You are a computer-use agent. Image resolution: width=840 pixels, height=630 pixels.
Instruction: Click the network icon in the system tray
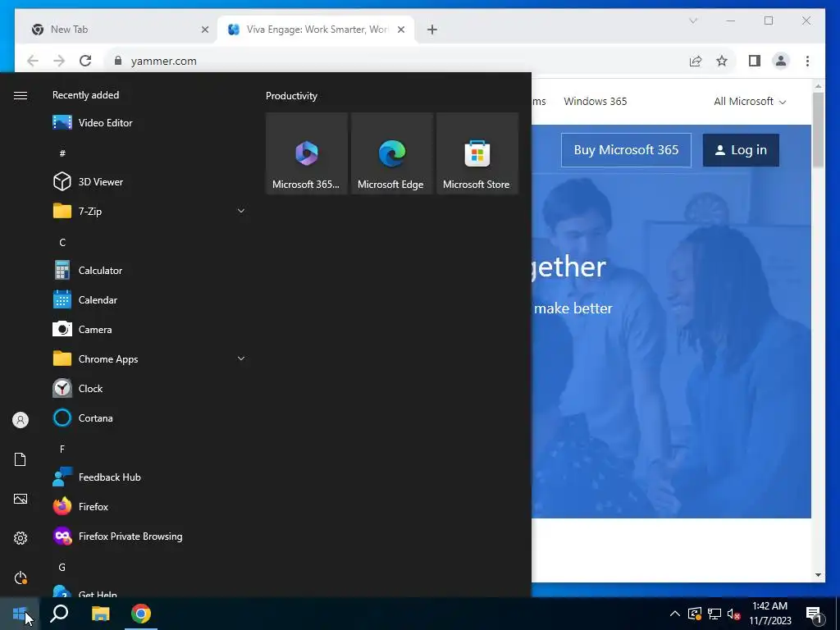714,614
